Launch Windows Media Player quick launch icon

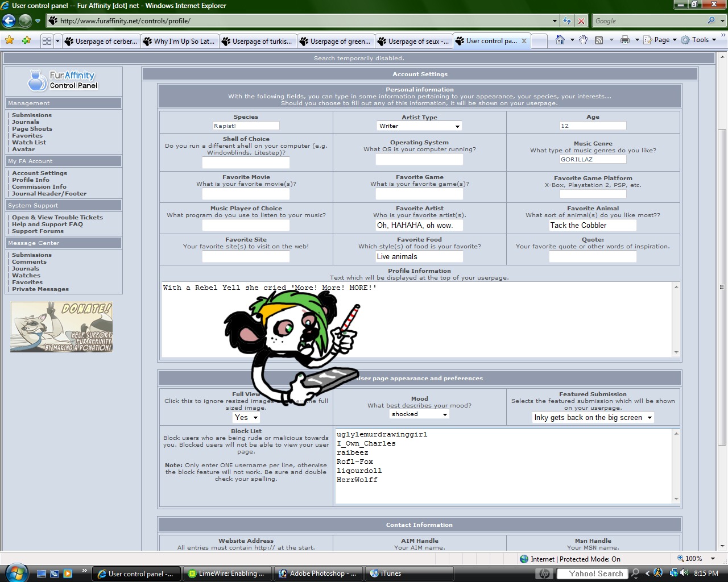(68, 573)
